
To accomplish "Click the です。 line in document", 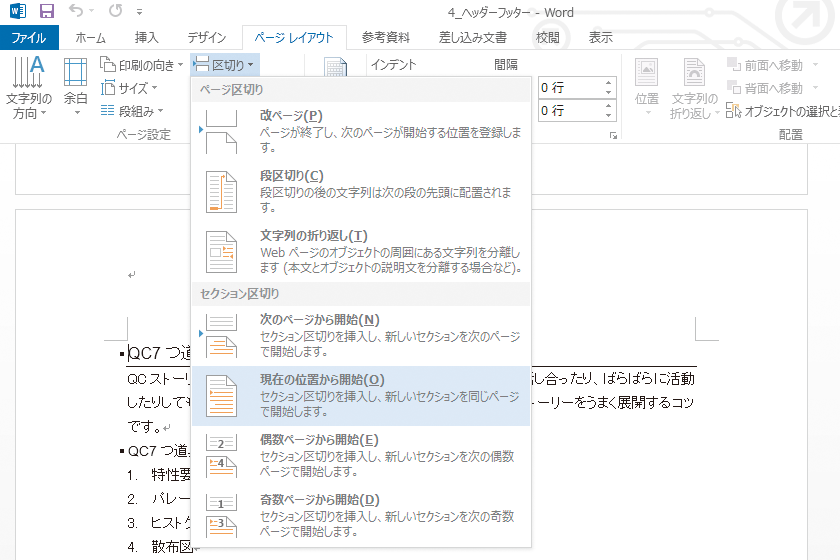I will click(145, 427).
